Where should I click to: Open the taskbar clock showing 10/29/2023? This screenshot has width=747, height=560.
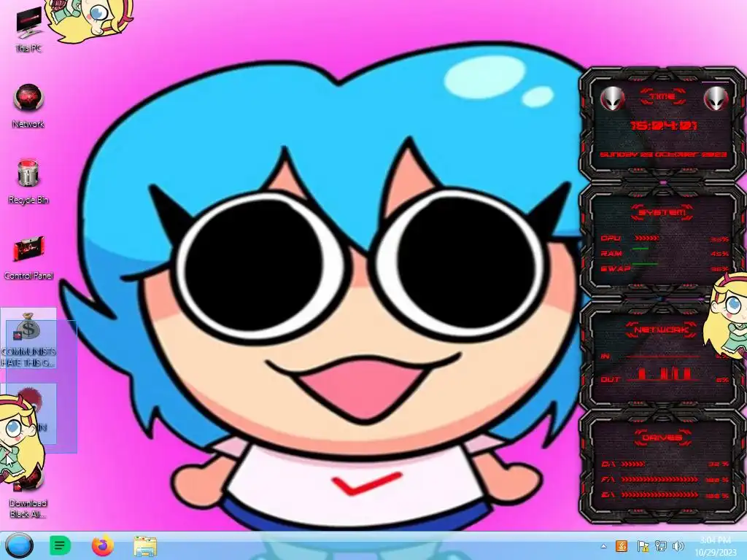pos(716,546)
